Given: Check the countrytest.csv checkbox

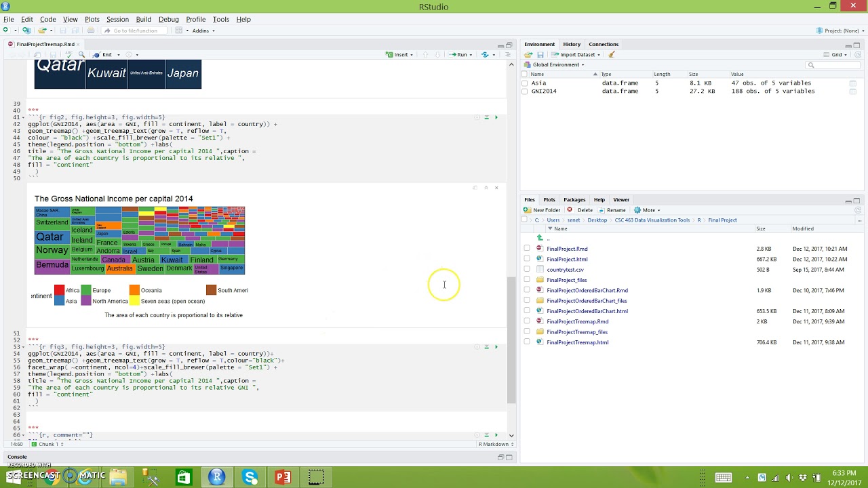Looking at the screenshot, I should click(x=527, y=270).
